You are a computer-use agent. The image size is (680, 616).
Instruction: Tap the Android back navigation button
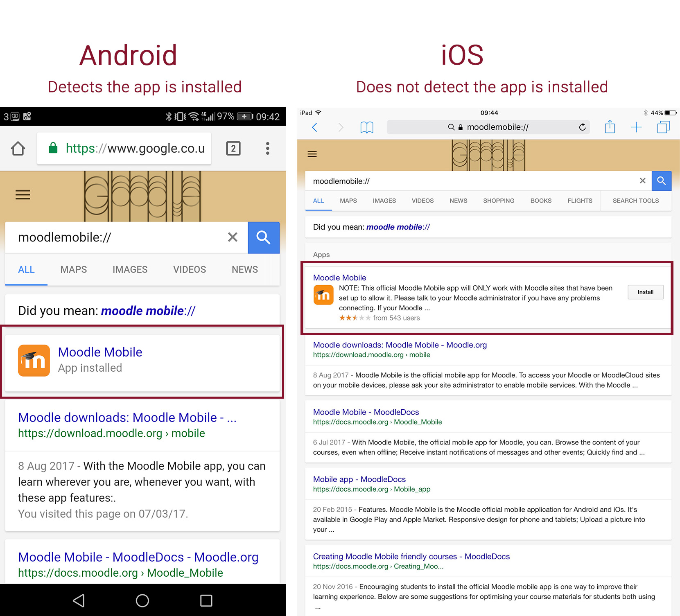point(79,600)
